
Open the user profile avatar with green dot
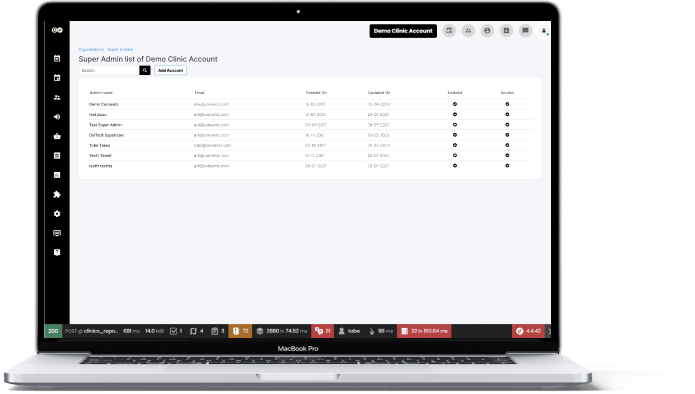coord(544,31)
